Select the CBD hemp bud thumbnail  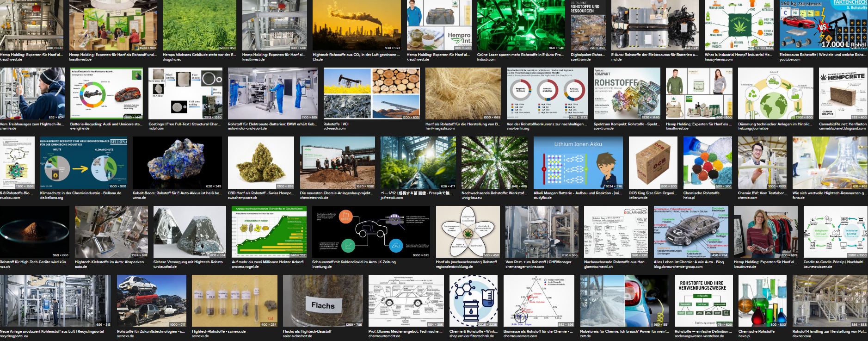[x=261, y=163]
